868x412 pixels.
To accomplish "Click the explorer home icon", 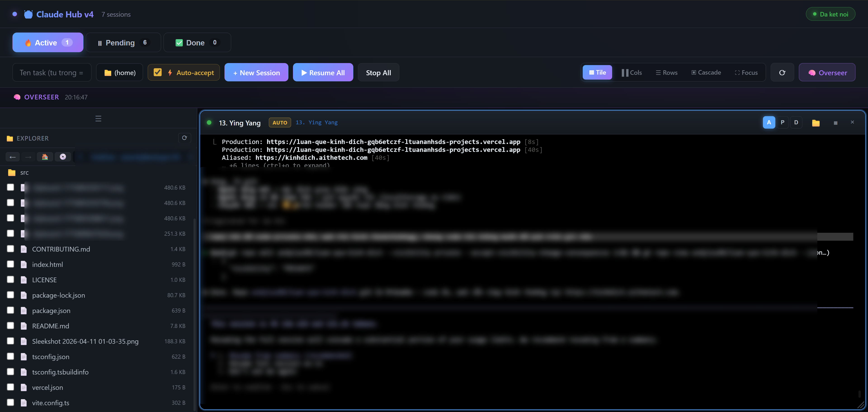I will [x=45, y=157].
